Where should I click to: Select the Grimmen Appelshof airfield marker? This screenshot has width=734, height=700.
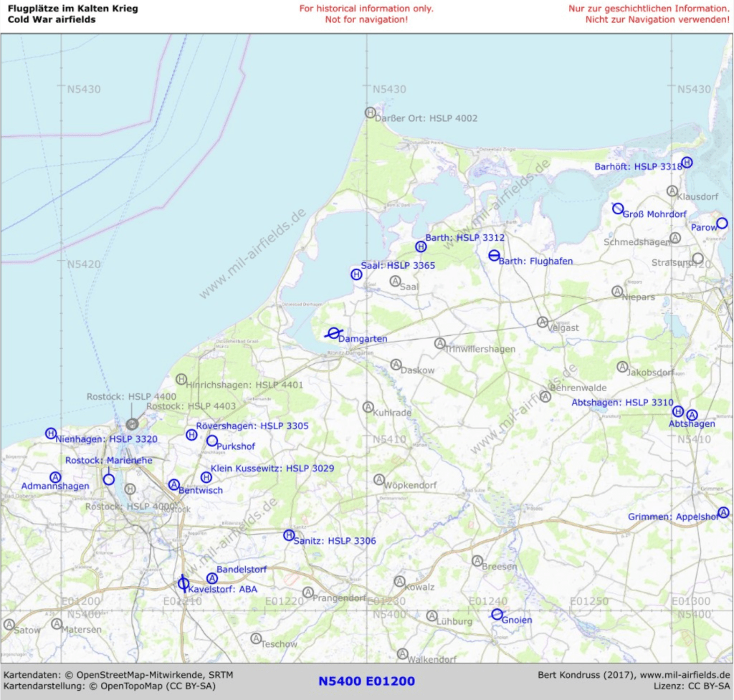(724, 512)
